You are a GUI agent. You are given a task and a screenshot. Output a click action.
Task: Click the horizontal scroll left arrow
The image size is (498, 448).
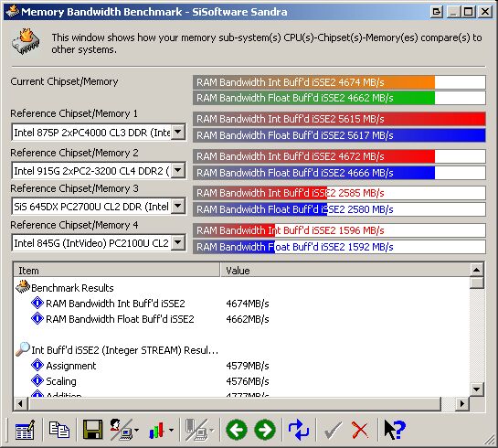tap(21, 403)
